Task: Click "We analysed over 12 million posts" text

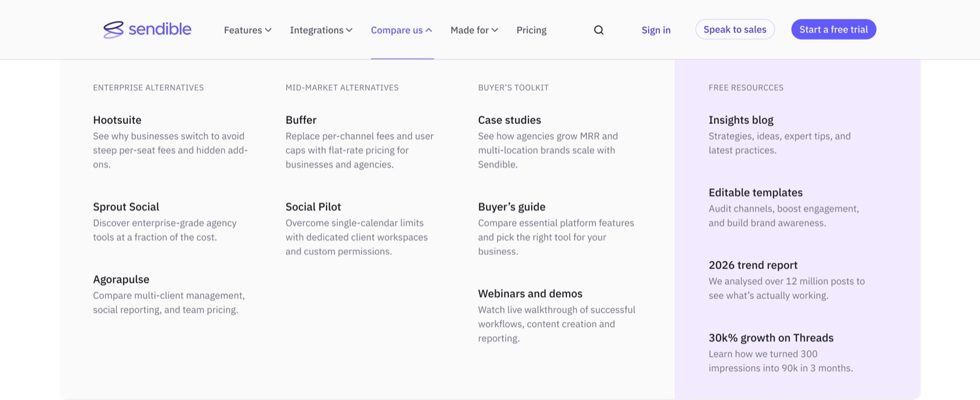Action: [x=787, y=288]
